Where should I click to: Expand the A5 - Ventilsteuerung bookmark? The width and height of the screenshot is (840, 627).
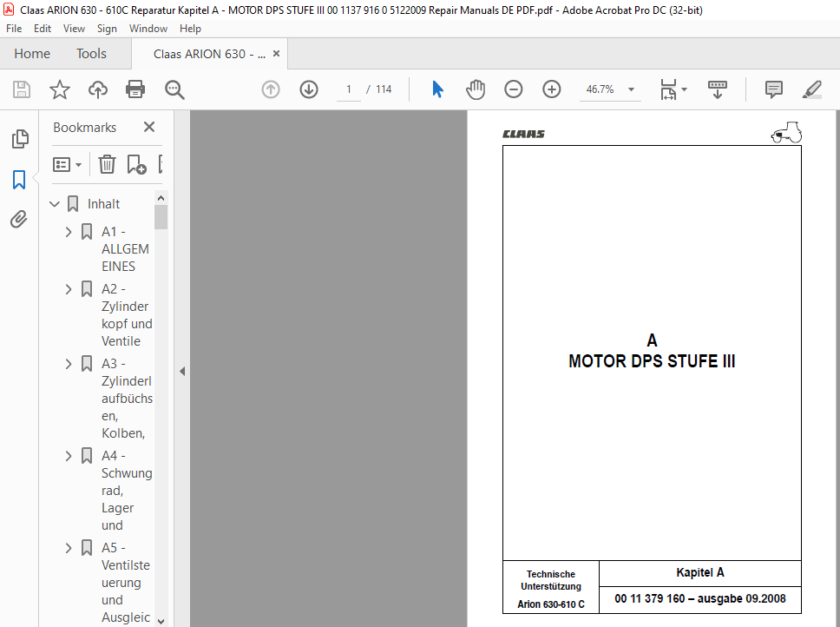(68, 548)
